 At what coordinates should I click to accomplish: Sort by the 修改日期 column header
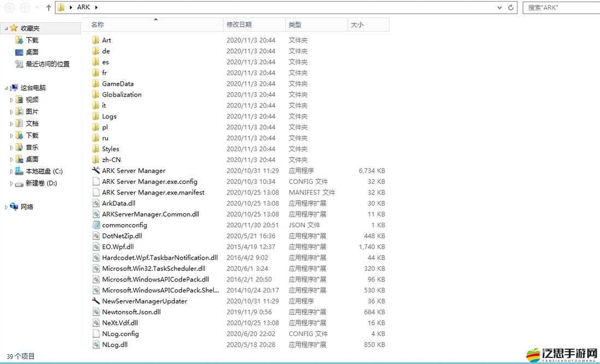coord(255,25)
